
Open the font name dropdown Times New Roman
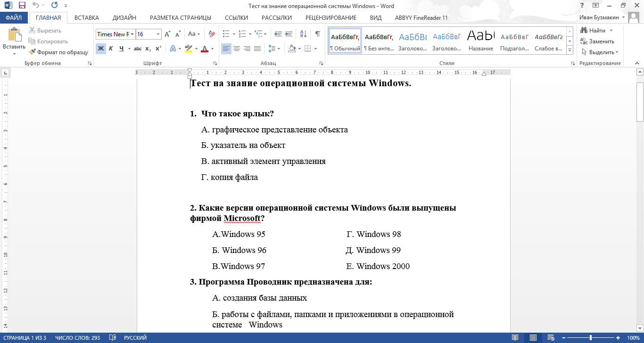click(x=133, y=34)
